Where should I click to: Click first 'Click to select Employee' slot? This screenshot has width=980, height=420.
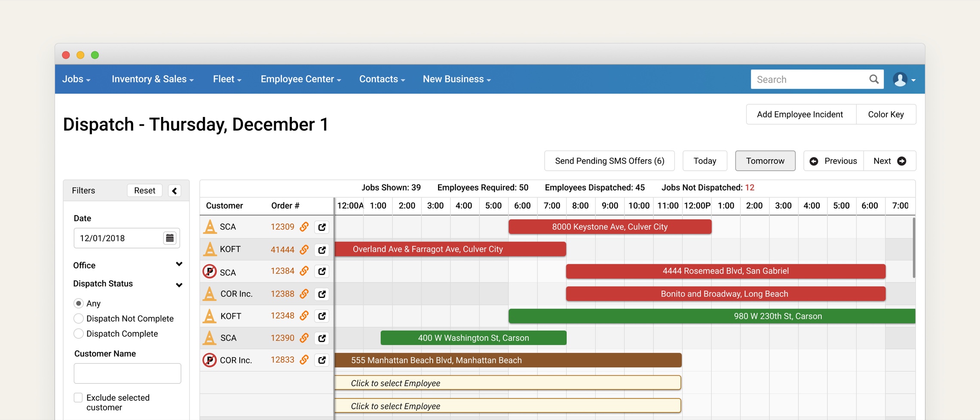[508, 383]
